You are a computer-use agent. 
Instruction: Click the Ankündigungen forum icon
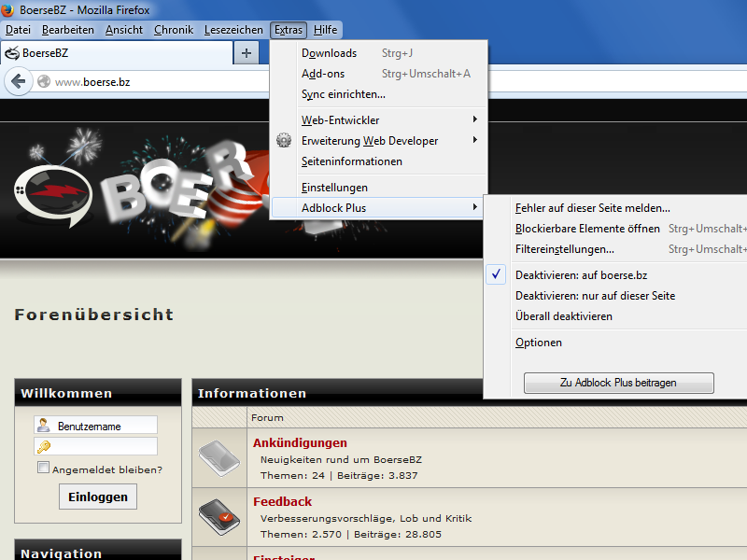219,457
